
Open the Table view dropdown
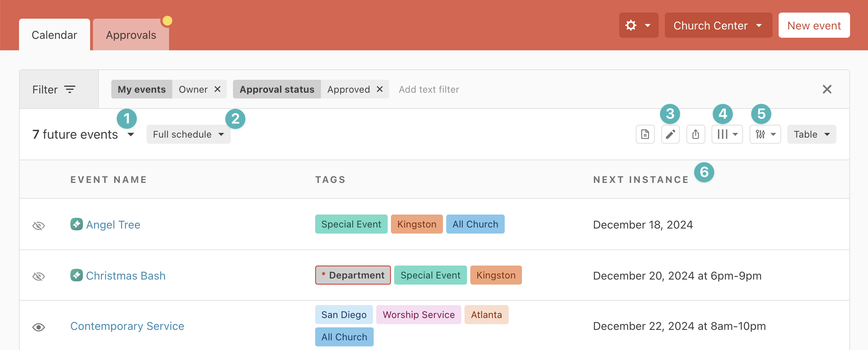coord(812,134)
